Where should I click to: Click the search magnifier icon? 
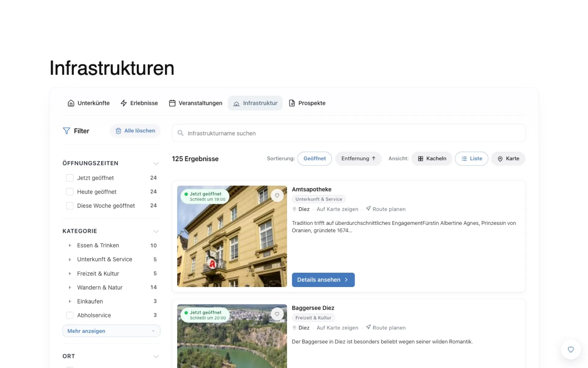180,133
